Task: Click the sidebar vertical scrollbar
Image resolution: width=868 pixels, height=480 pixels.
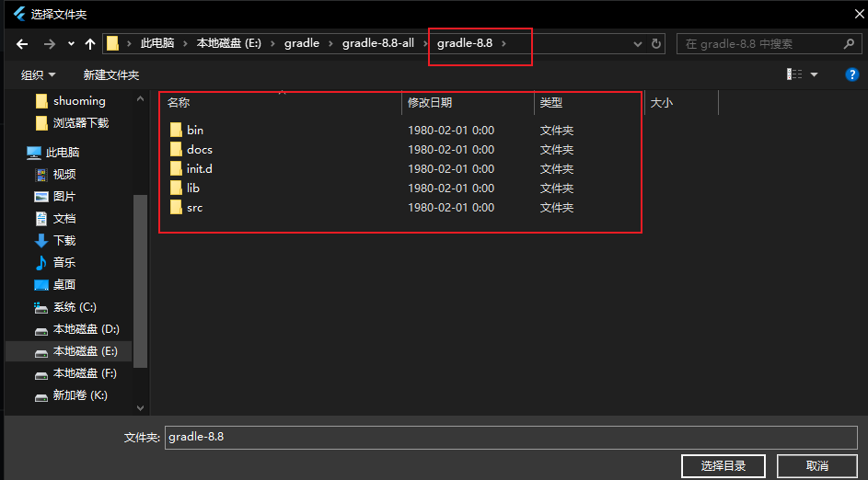Action: [x=140, y=276]
